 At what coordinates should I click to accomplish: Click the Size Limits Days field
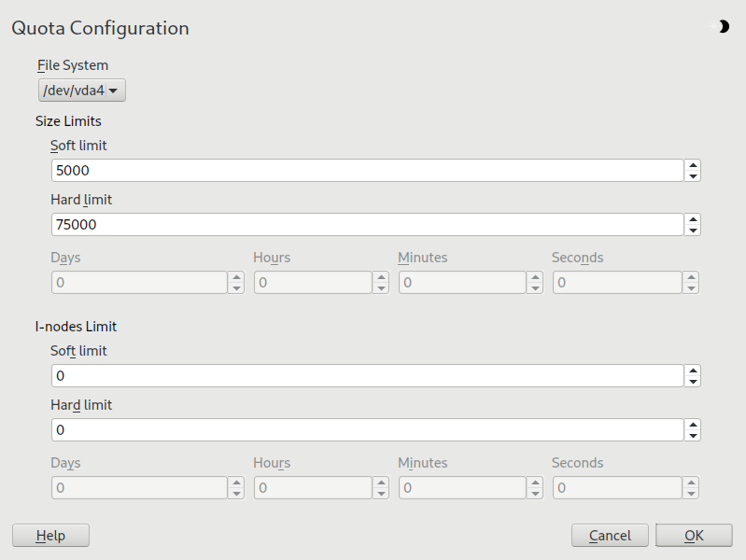[x=139, y=283]
